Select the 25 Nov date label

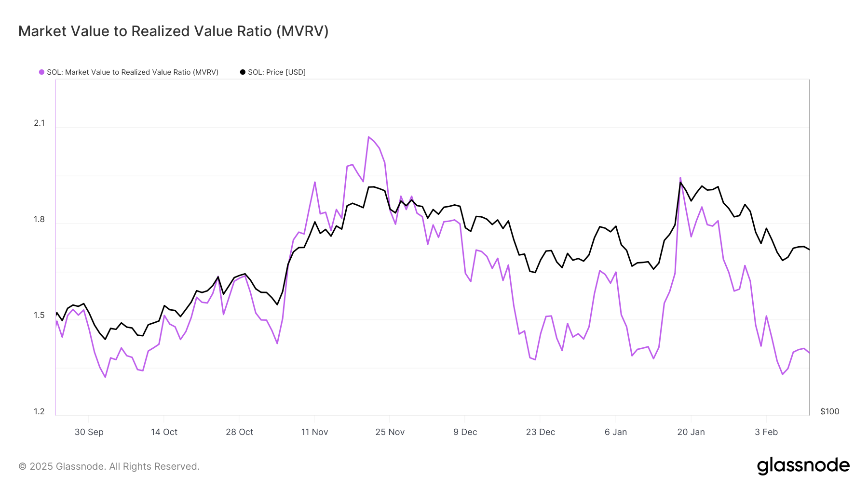pyautogui.click(x=390, y=432)
